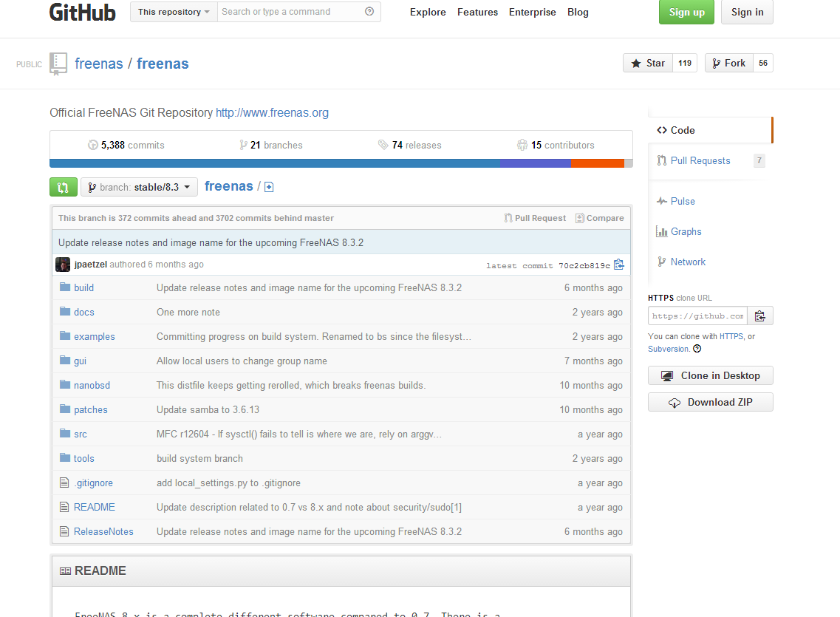Click the Sign in button
Image resolution: width=840 pixels, height=617 pixels.
[x=748, y=12]
